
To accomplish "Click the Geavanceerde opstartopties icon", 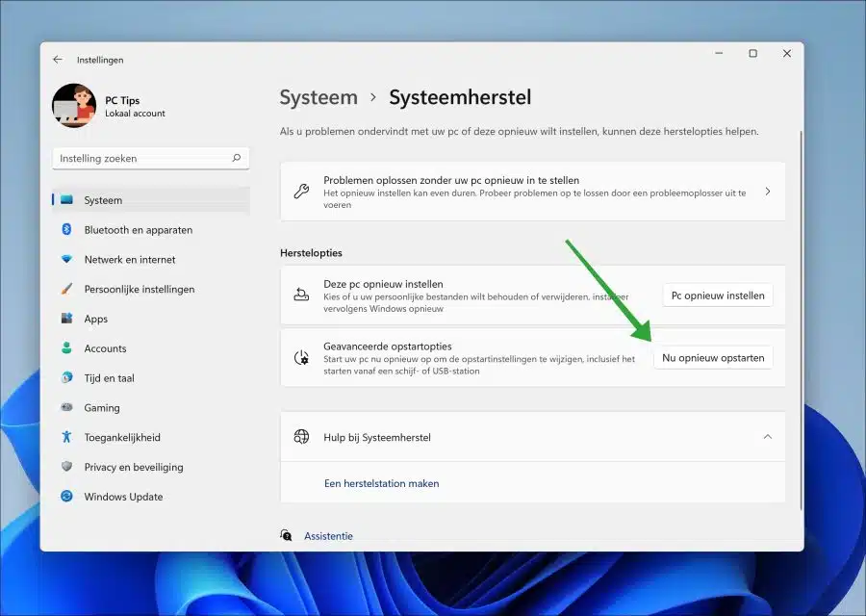I will pyautogui.click(x=301, y=357).
